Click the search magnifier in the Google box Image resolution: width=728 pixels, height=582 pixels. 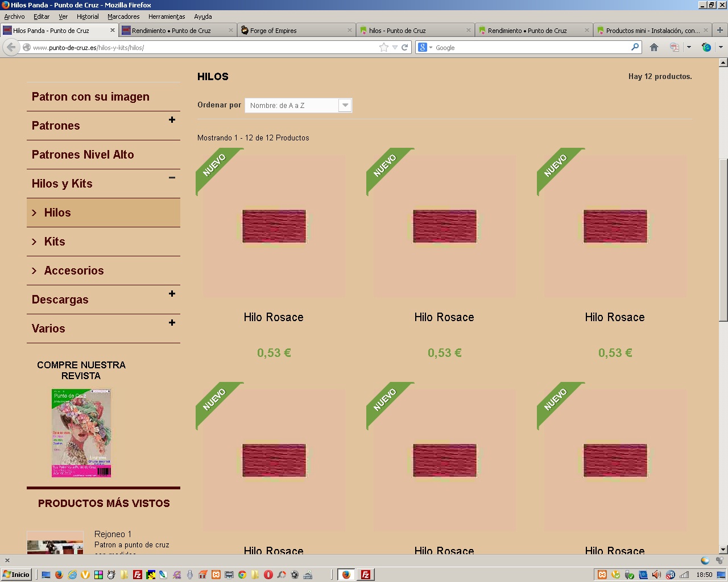pos(635,48)
